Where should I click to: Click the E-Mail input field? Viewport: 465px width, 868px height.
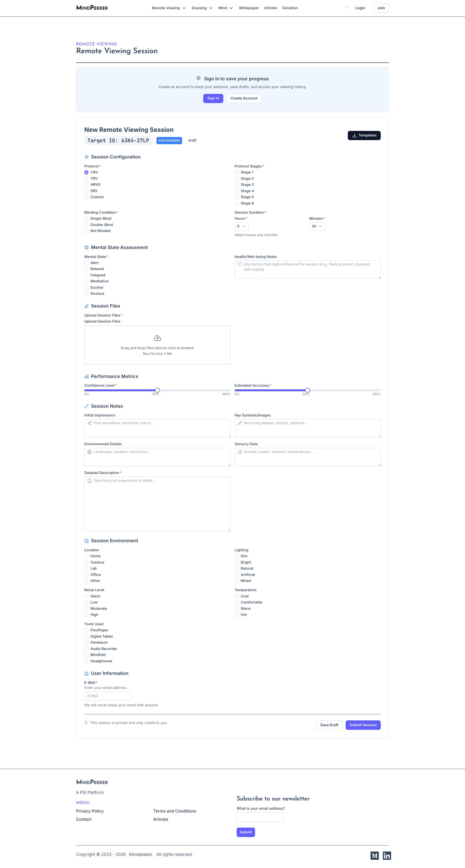[x=108, y=696]
